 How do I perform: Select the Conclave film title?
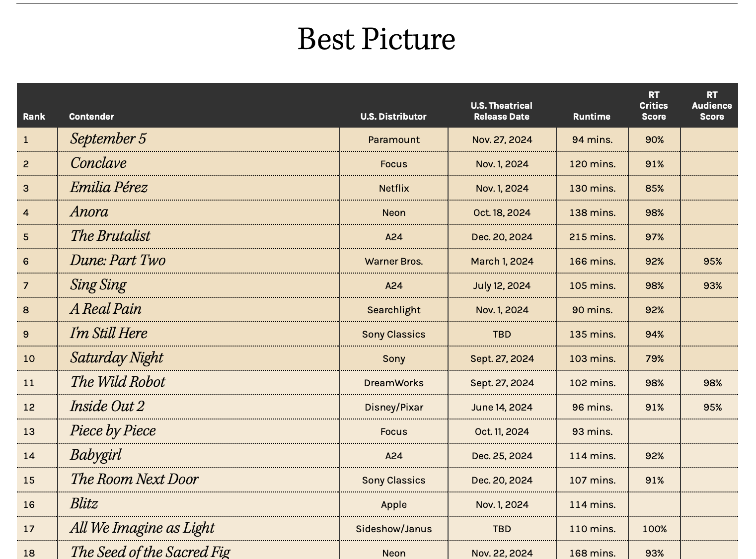pyautogui.click(x=98, y=163)
